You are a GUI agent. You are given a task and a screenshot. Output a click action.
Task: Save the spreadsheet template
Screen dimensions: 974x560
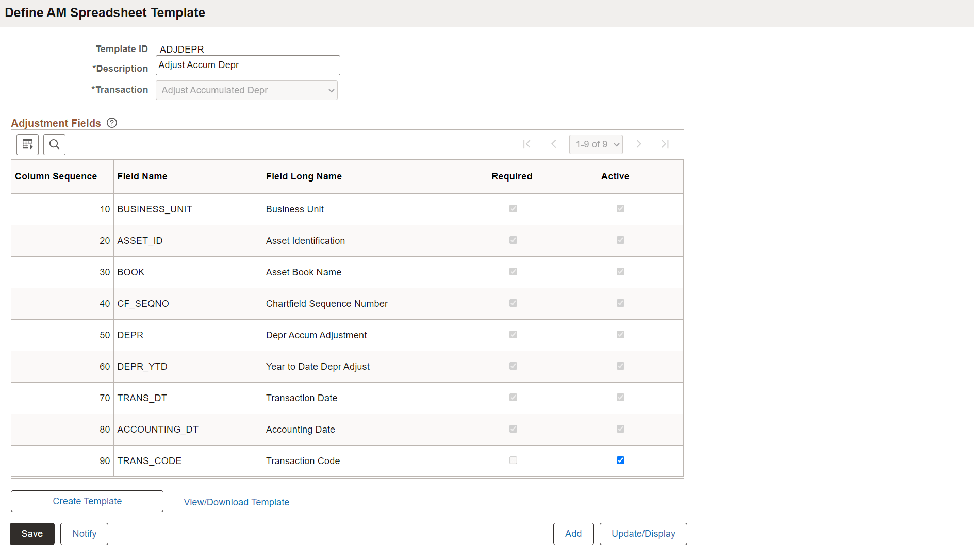(32, 534)
